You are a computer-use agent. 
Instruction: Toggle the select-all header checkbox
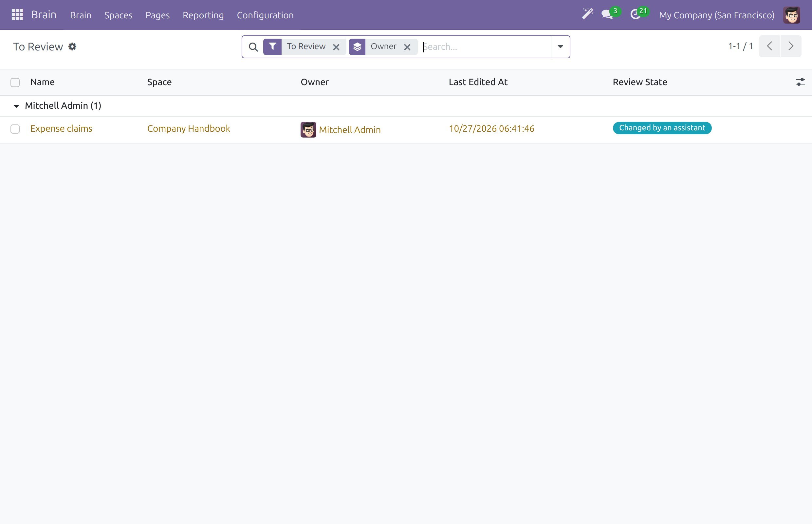coord(15,82)
